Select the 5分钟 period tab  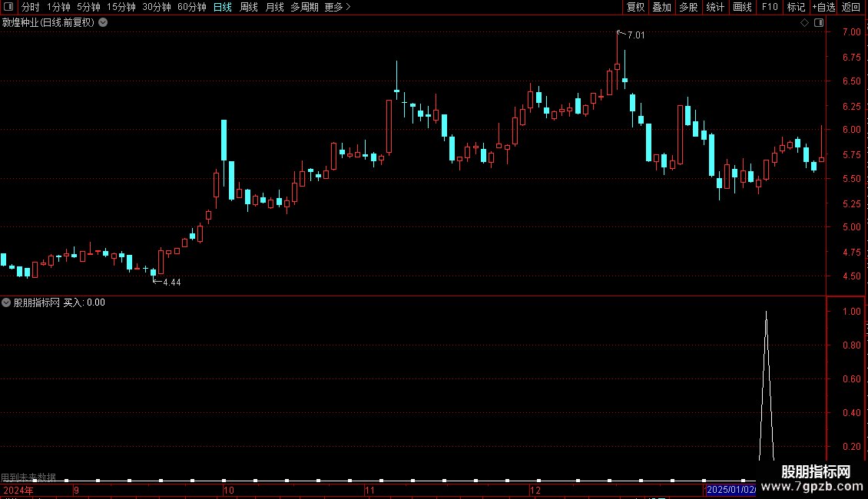point(88,7)
